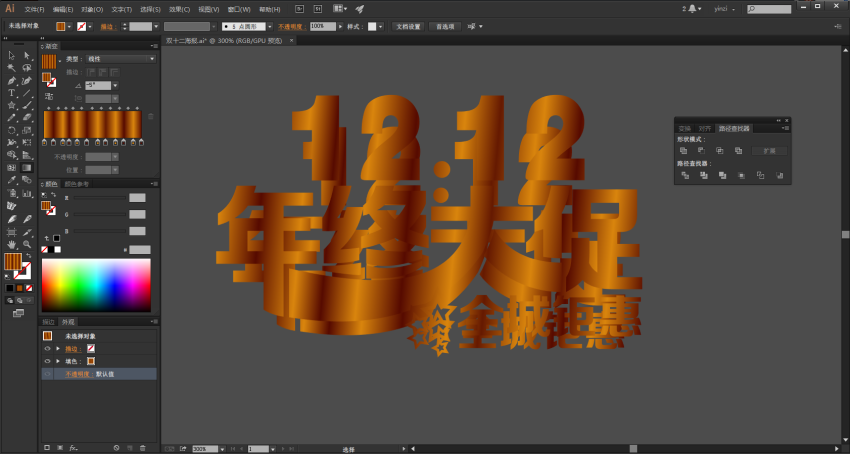Pick a color from the RGB spectrum bar
Screen dimensions: 850x454
coord(96,285)
